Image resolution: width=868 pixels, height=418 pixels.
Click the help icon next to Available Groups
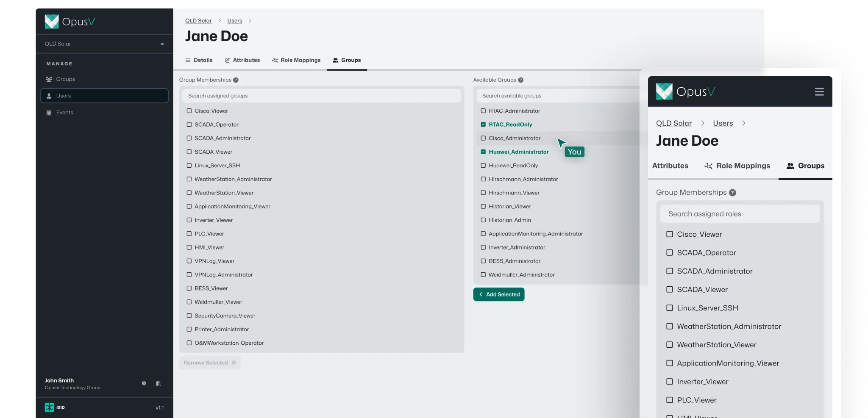(x=520, y=80)
